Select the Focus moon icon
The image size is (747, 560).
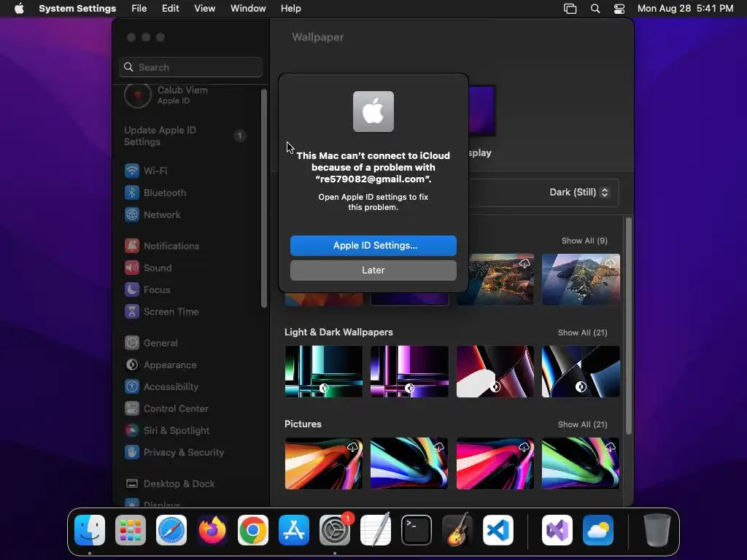pos(132,289)
